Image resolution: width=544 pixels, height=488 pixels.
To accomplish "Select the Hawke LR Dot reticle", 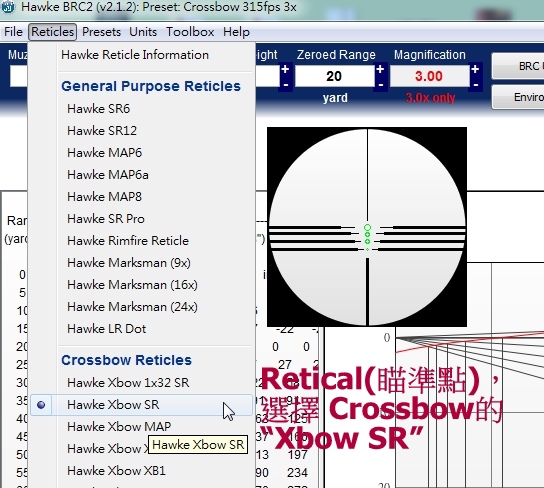I will tap(107, 329).
